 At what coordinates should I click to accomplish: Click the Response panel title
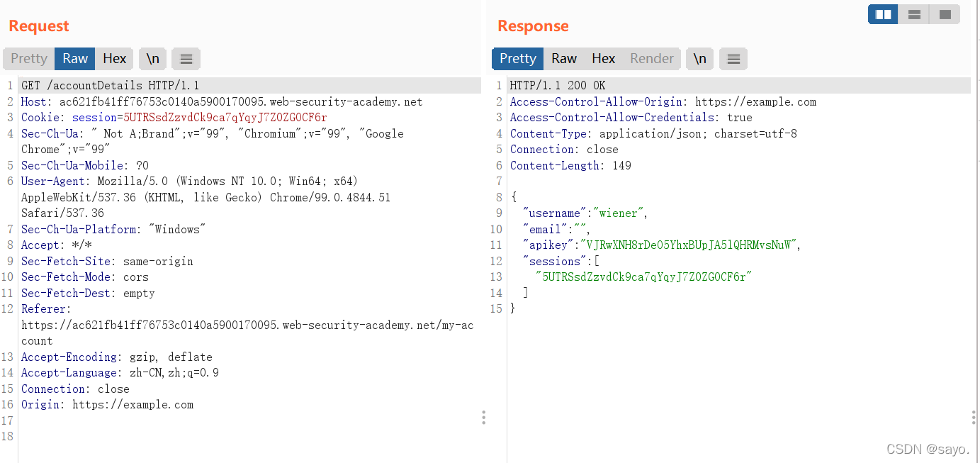point(533,26)
